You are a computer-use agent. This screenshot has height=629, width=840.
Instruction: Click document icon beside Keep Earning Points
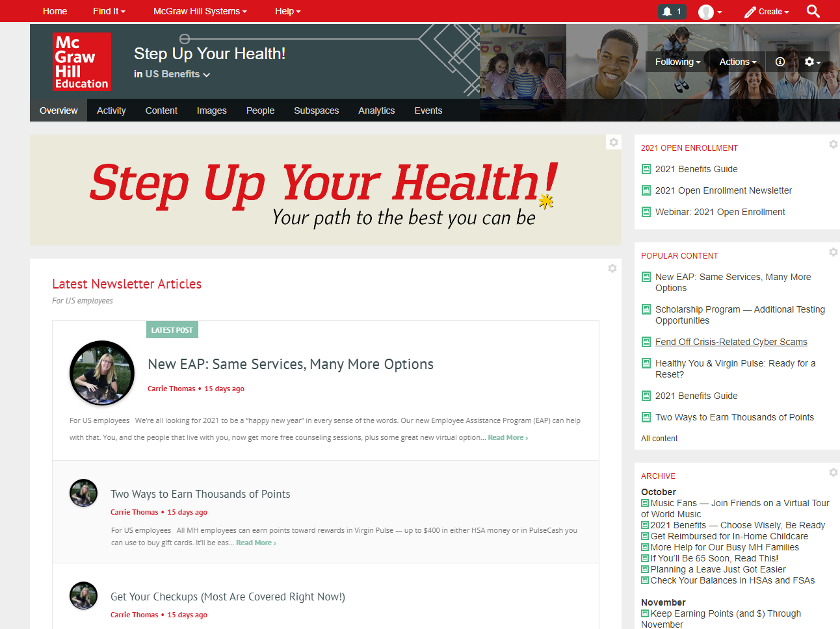[x=645, y=613]
